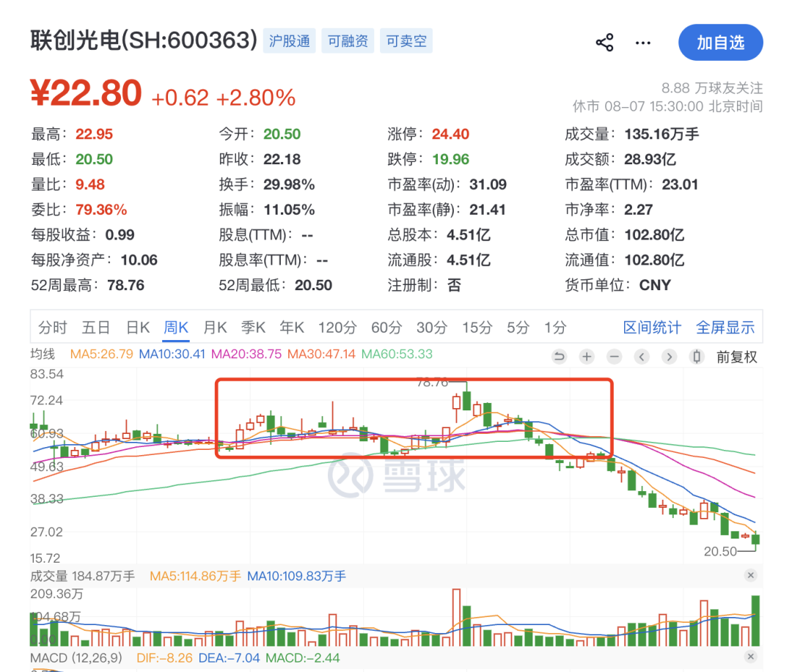Click the candlestick style icon
The height and width of the screenshot is (672, 792).
click(x=697, y=357)
